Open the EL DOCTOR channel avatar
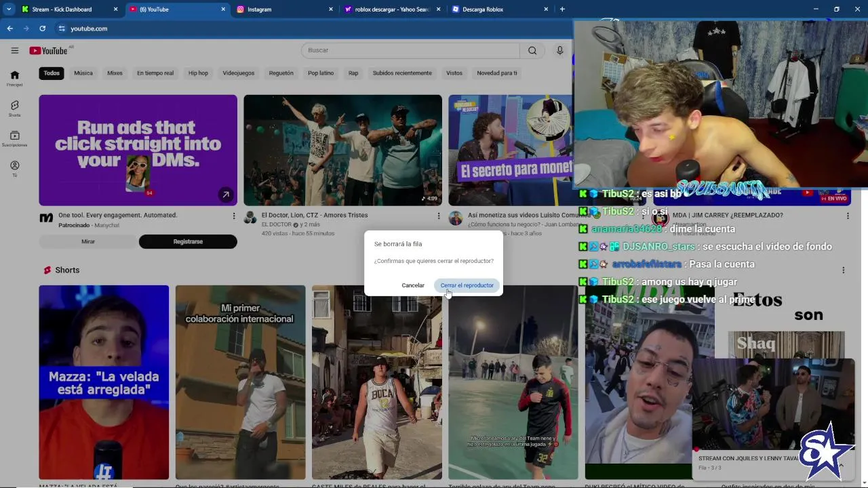Image resolution: width=868 pixels, height=488 pixels. pos(250,218)
